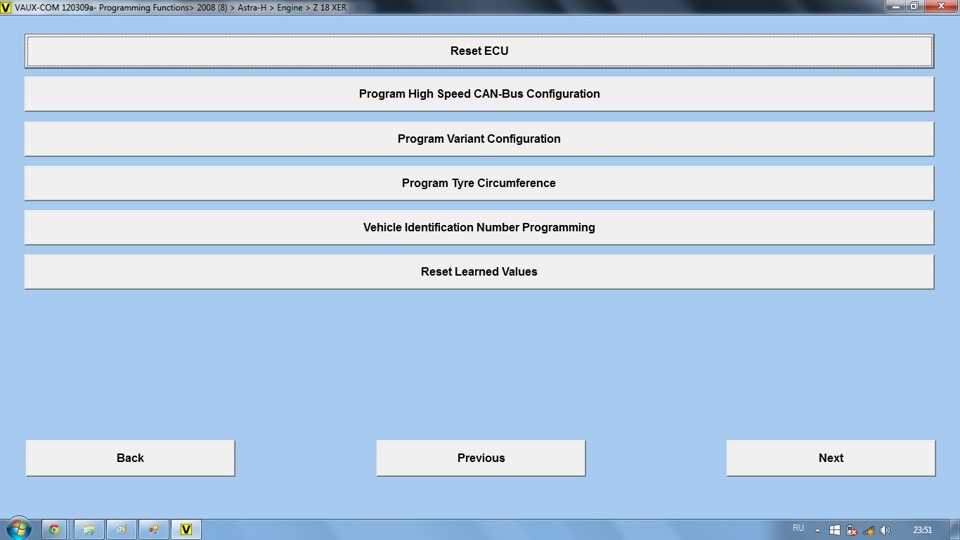The width and height of the screenshot is (960, 540).
Task: Choose Program Tyre Circumference option
Action: coord(479,183)
